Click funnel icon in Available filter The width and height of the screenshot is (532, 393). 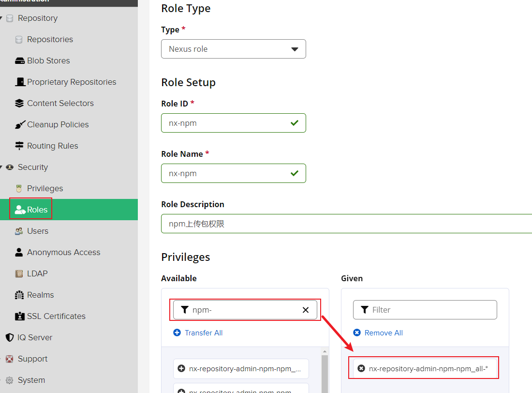[x=185, y=309]
